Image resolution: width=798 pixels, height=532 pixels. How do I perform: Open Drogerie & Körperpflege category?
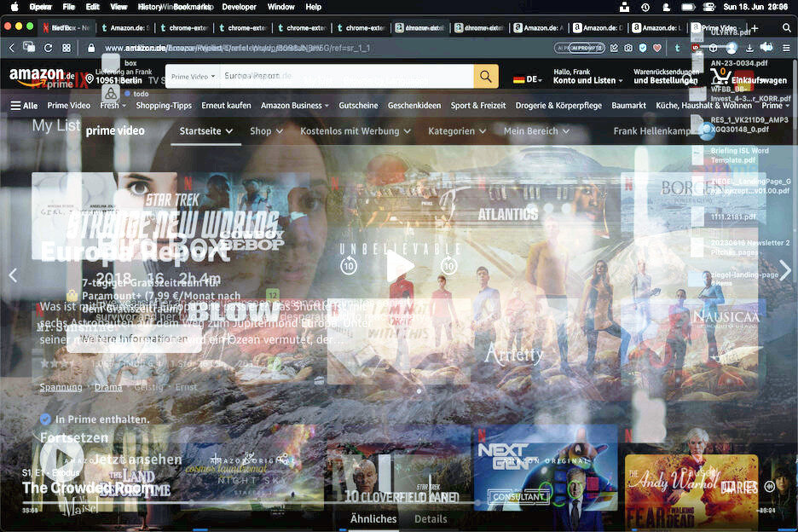pyautogui.click(x=558, y=106)
